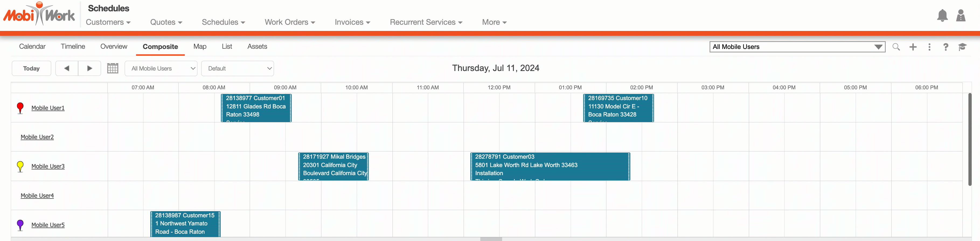Image resolution: width=980 pixels, height=241 pixels.
Task: Open the graduation cap tutorial icon
Action: coord(962,47)
